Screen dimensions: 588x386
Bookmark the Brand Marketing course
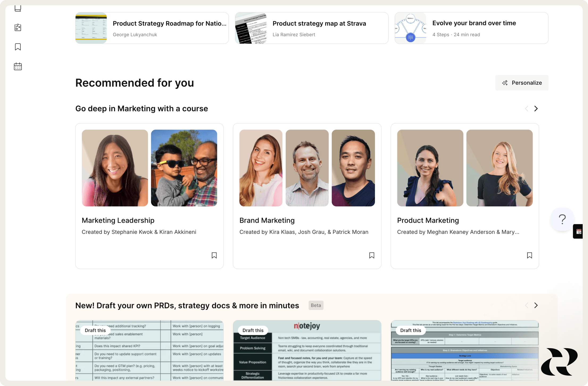[x=372, y=255]
